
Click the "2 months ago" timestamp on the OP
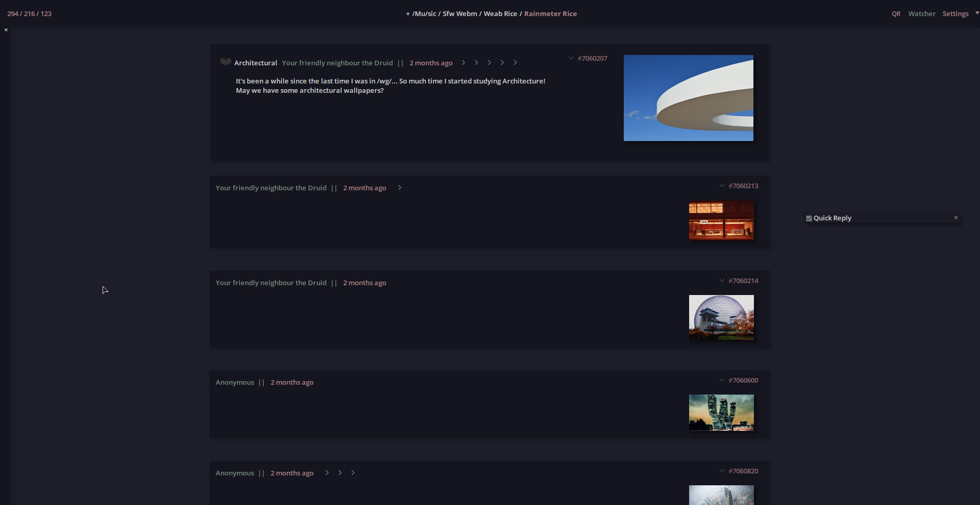click(431, 62)
